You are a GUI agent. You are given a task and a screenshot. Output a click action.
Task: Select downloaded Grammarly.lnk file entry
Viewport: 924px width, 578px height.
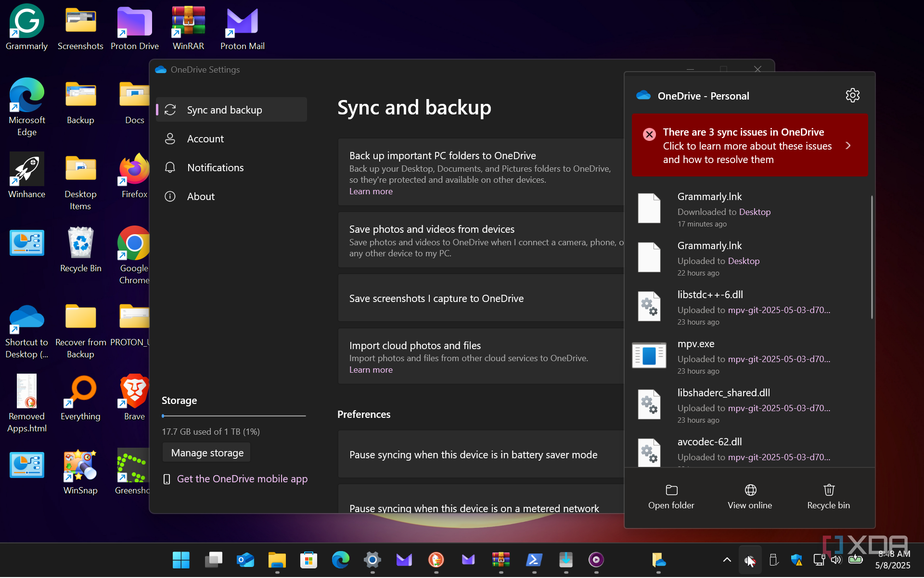click(x=749, y=209)
